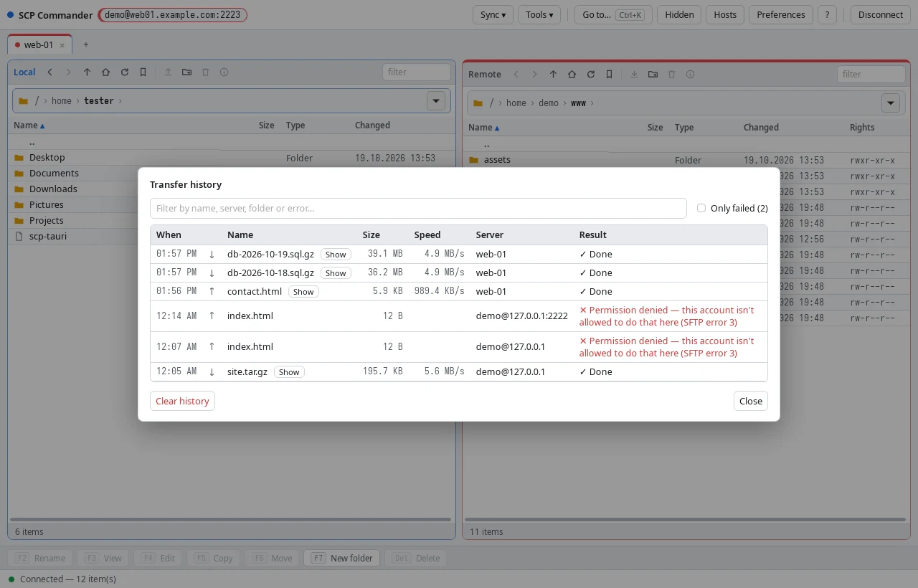Image resolution: width=918 pixels, height=588 pixels.
Task: Create new folder via Remote toolbar icon
Action: click(x=653, y=75)
